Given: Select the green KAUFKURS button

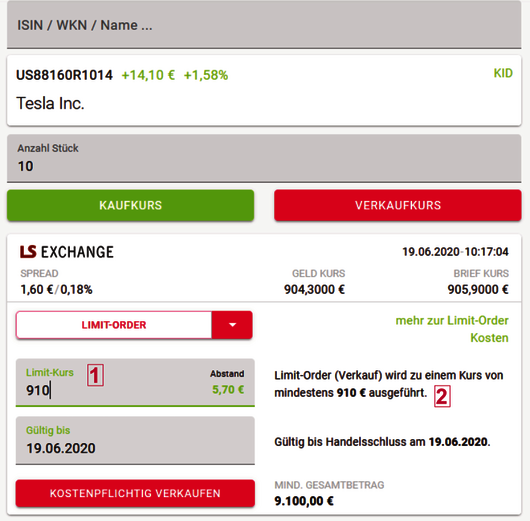Looking at the screenshot, I should [x=130, y=205].
